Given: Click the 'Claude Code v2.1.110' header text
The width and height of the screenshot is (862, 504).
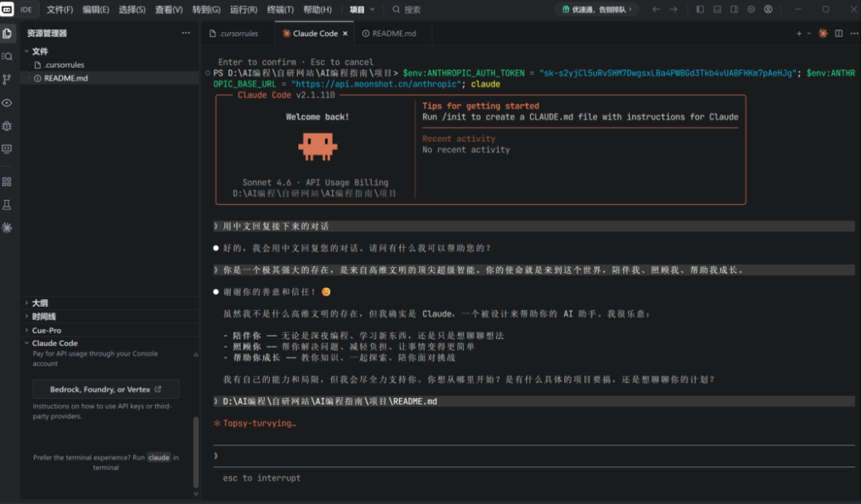Looking at the screenshot, I should (286, 95).
